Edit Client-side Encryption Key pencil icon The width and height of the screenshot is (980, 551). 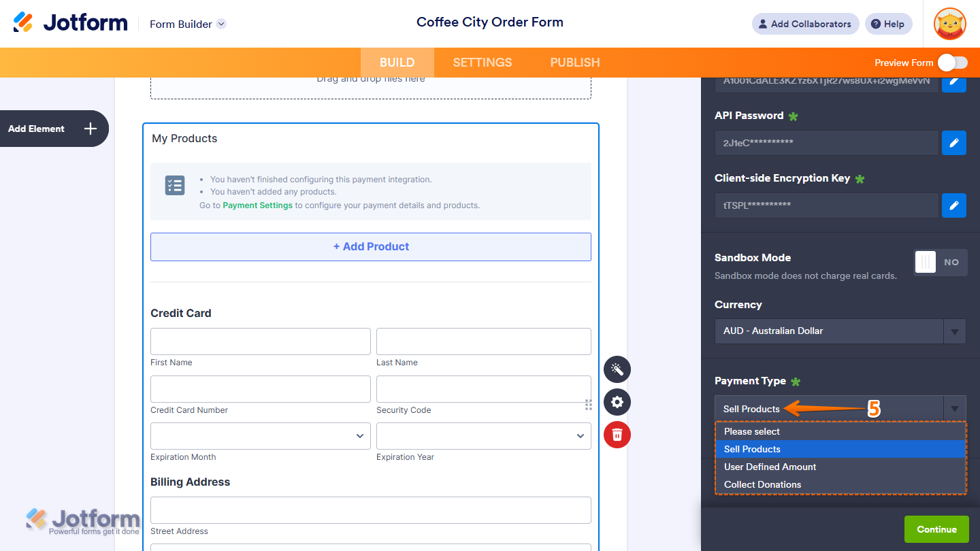pyautogui.click(x=953, y=205)
